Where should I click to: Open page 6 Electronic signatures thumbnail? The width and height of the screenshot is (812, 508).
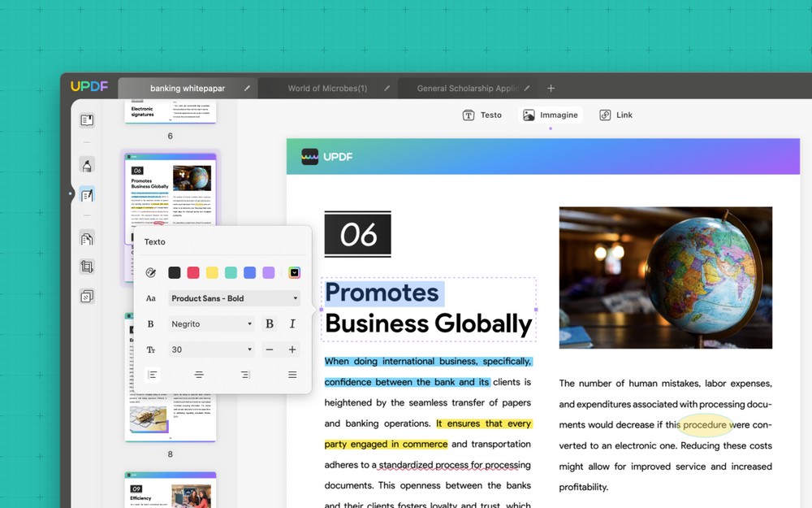[x=171, y=111]
